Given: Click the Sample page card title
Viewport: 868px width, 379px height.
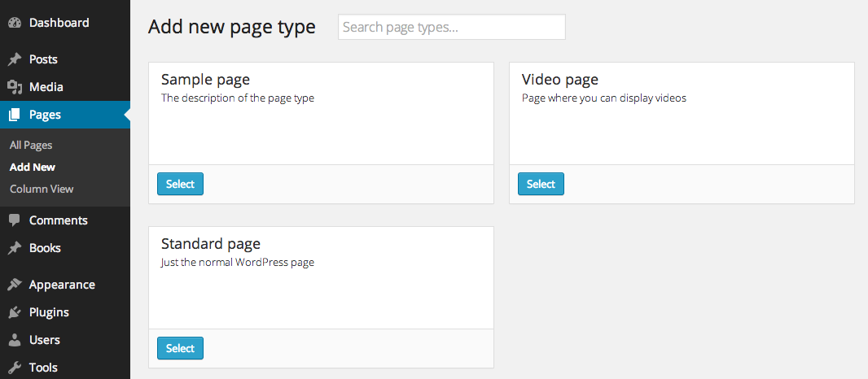Looking at the screenshot, I should click(x=205, y=80).
